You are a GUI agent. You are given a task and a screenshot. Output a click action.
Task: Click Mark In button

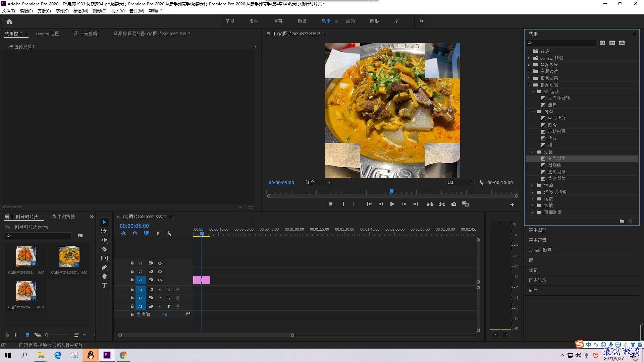[x=343, y=204]
